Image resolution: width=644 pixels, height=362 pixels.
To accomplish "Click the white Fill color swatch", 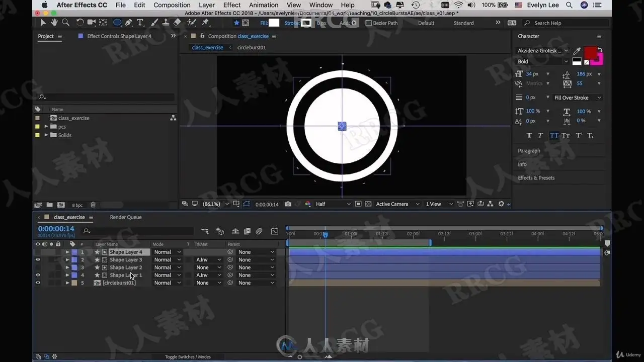I will click(274, 23).
